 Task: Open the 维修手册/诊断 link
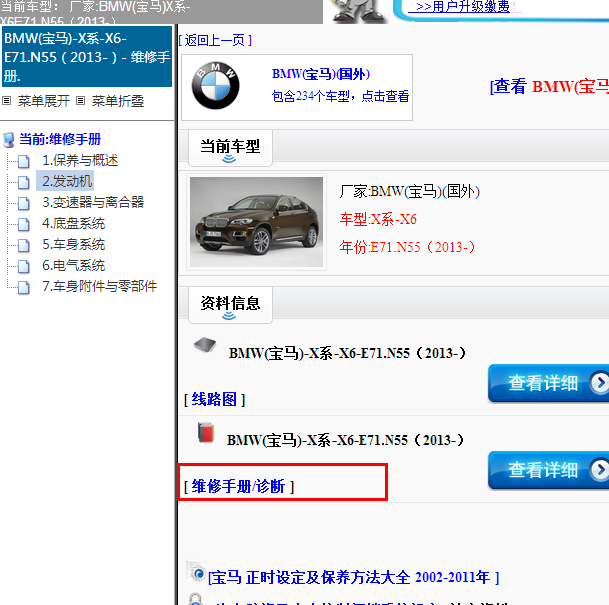pyautogui.click(x=239, y=486)
